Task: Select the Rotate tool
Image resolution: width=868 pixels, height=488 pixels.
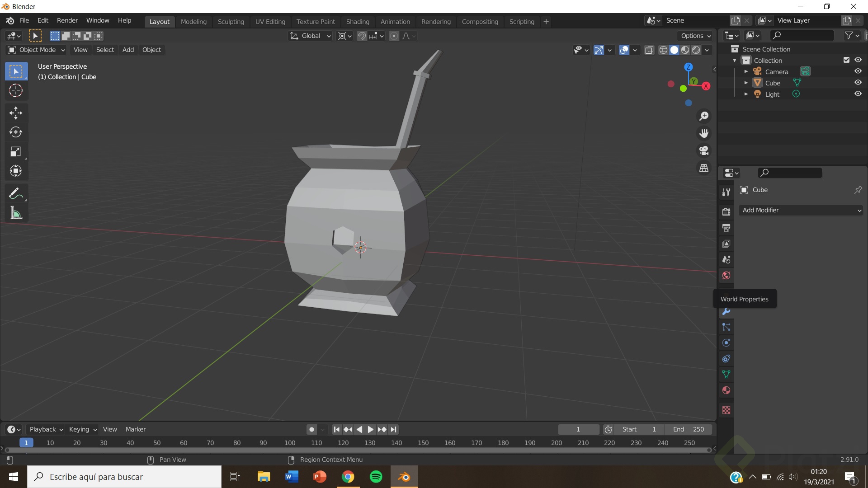Action: pos(16,132)
